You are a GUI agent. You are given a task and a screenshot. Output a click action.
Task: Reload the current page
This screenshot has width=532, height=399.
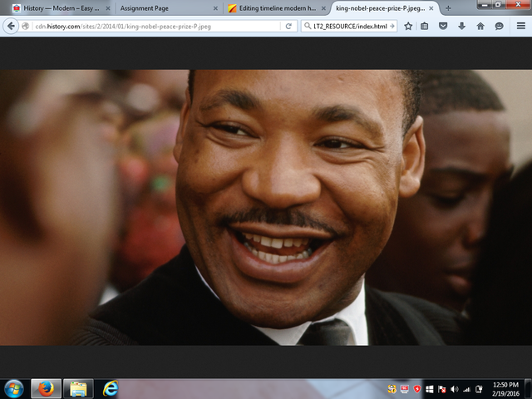pyautogui.click(x=288, y=26)
